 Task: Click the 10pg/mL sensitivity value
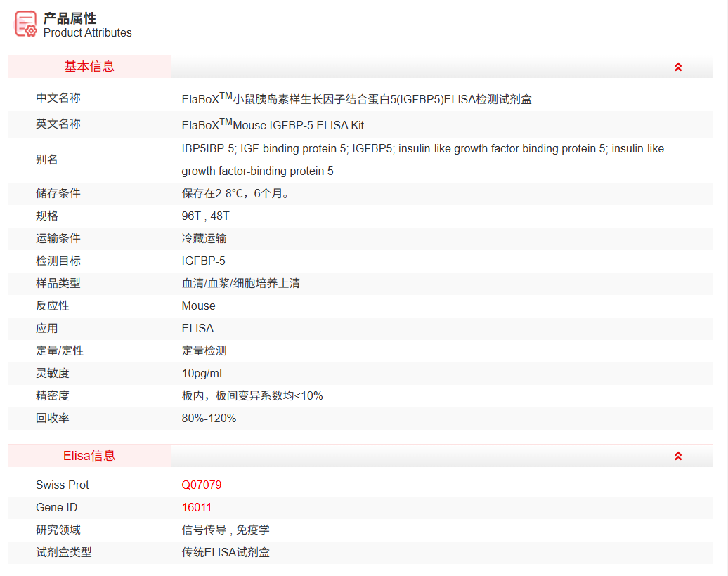tap(204, 374)
